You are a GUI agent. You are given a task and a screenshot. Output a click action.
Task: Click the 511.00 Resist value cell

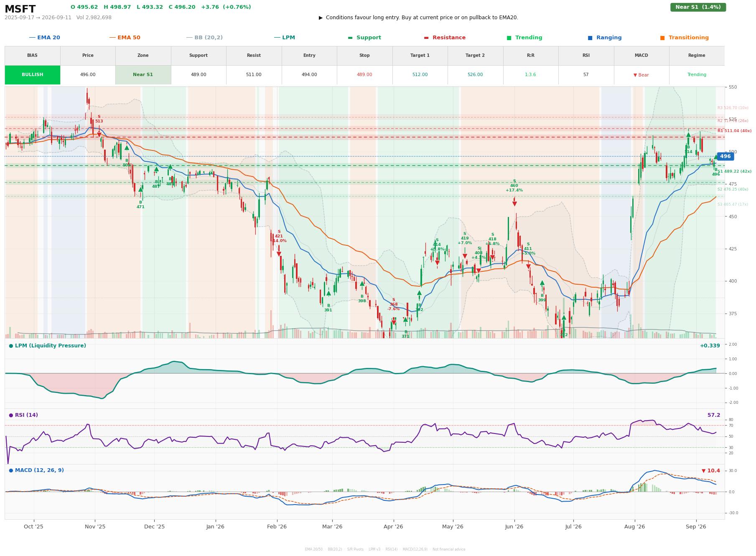(254, 75)
